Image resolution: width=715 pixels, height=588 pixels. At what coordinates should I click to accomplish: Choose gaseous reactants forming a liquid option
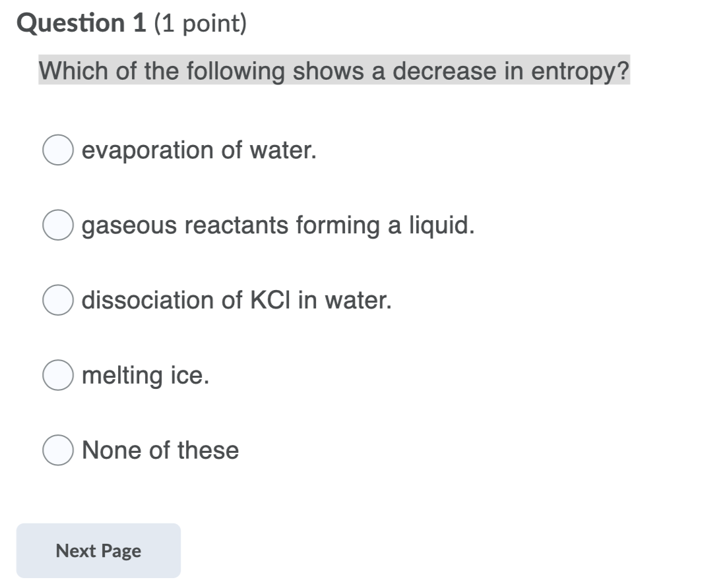(58, 225)
